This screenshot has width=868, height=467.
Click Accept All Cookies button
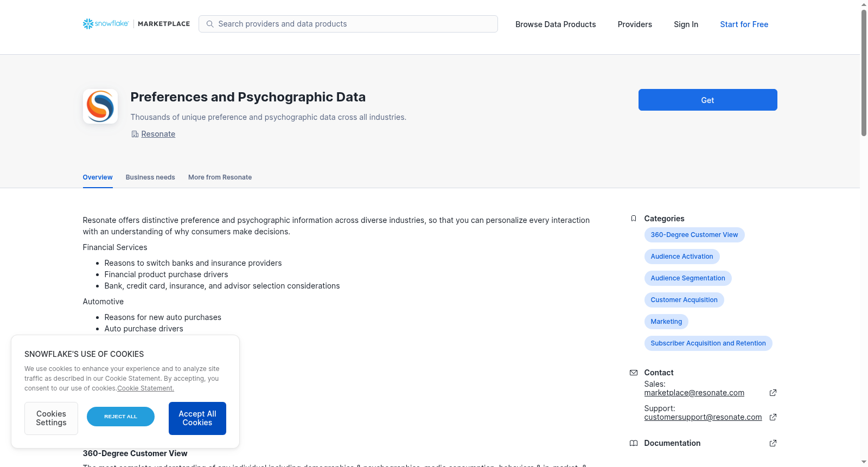(x=197, y=418)
